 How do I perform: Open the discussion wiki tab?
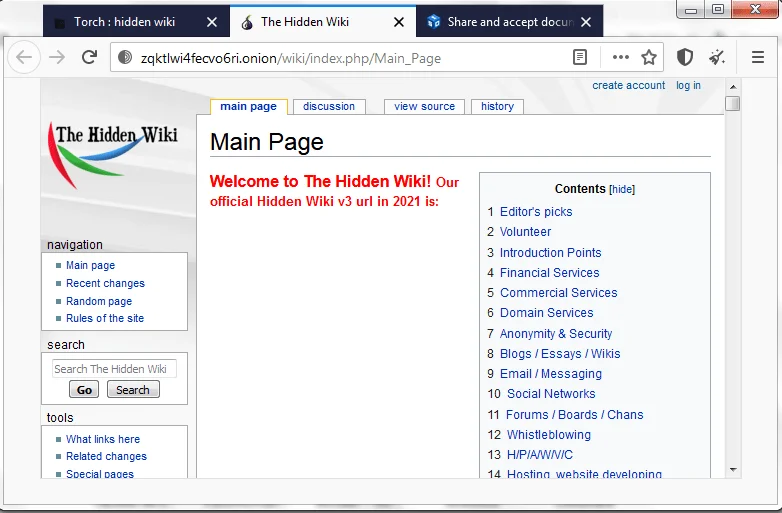(x=329, y=106)
